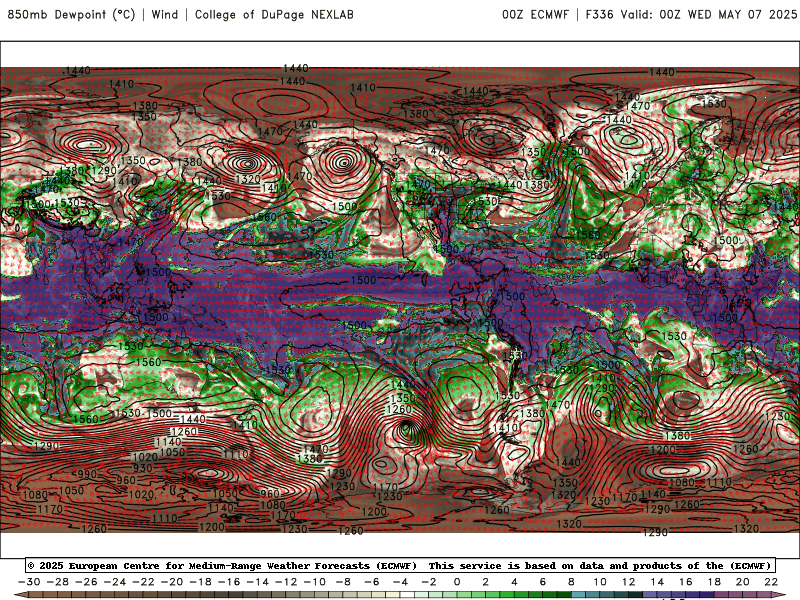800x600 pixels.
Task: Select the '20' legend value
Action: (x=743, y=582)
